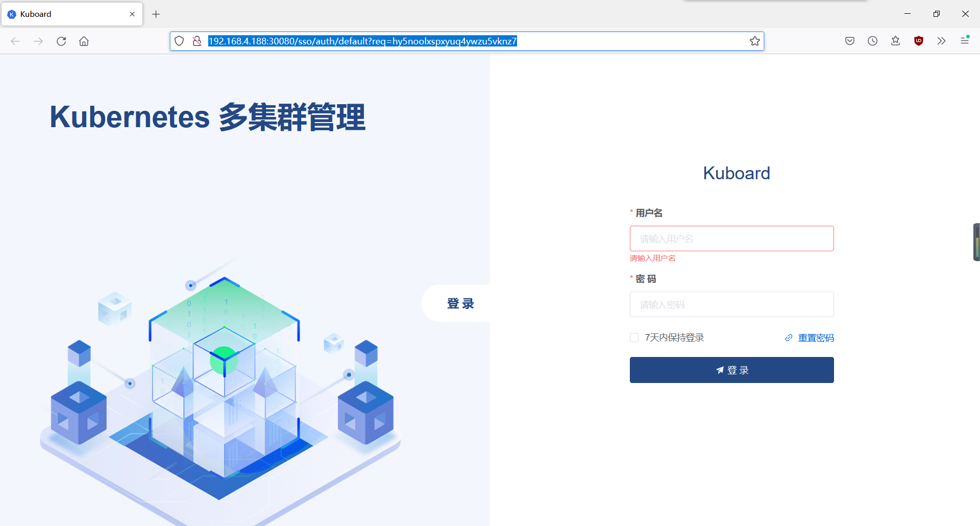Click the browser Back arrow
980x526 pixels.
click(x=15, y=41)
